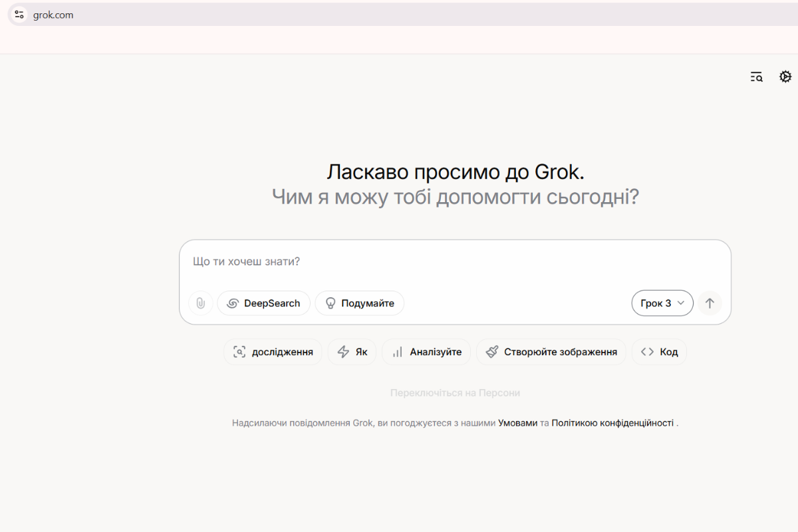Viewport: 798px width, 532px height.
Task: Click the paintbrush icon for image creation
Action: 492,352
